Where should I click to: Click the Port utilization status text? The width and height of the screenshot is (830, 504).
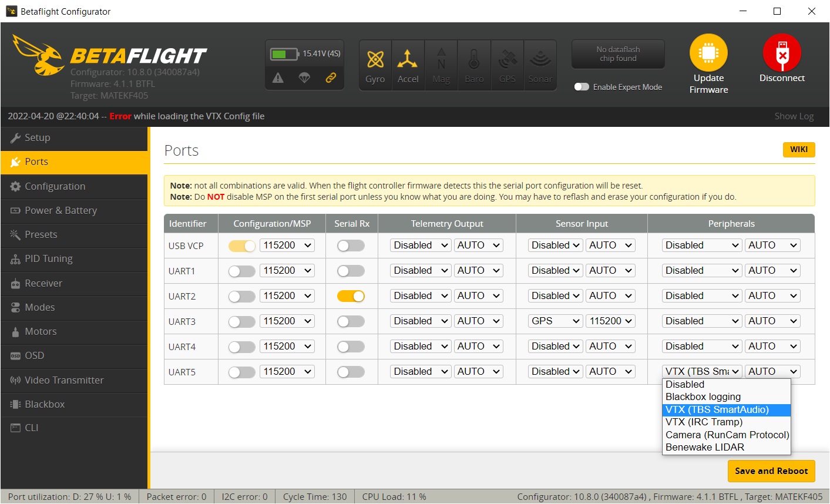coord(69,497)
